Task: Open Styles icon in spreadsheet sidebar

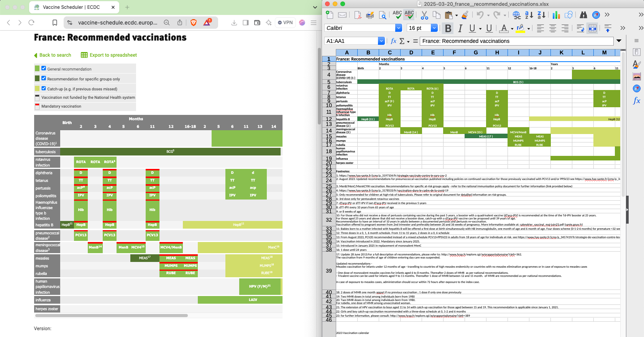Action: click(x=637, y=64)
